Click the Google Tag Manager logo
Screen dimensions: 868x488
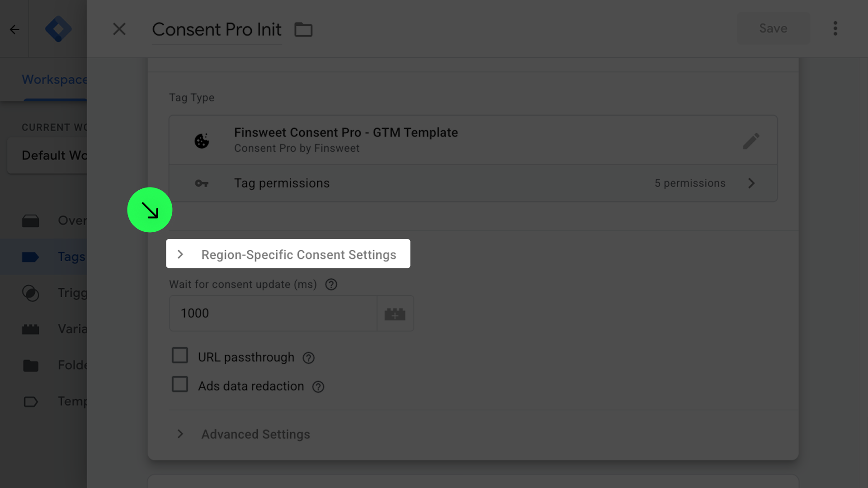click(58, 29)
